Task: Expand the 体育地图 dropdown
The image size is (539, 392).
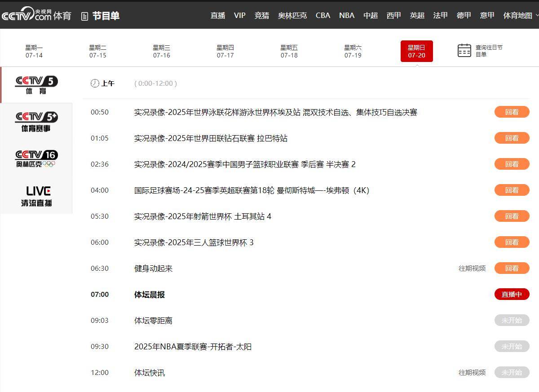Action: click(x=521, y=15)
